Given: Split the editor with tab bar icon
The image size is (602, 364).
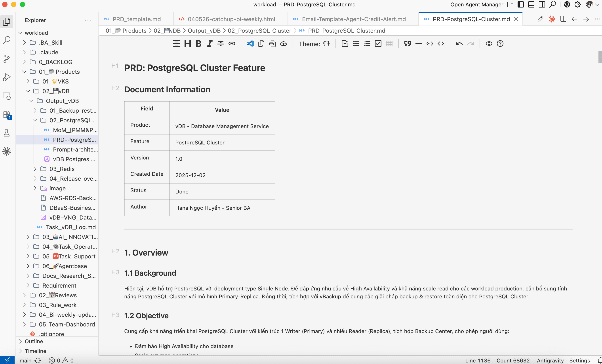Looking at the screenshot, I should [563, 19].
